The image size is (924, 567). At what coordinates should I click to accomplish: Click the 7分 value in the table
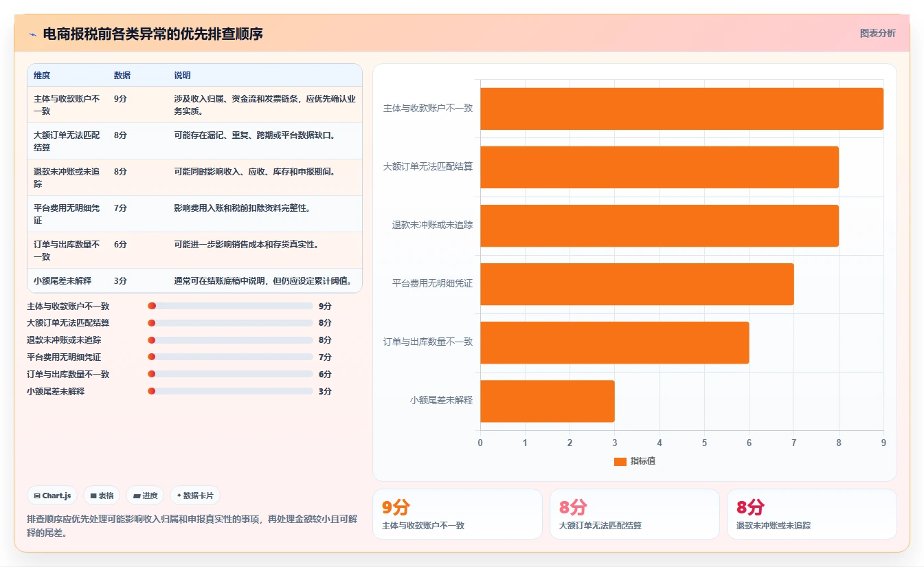coord(120,208)
